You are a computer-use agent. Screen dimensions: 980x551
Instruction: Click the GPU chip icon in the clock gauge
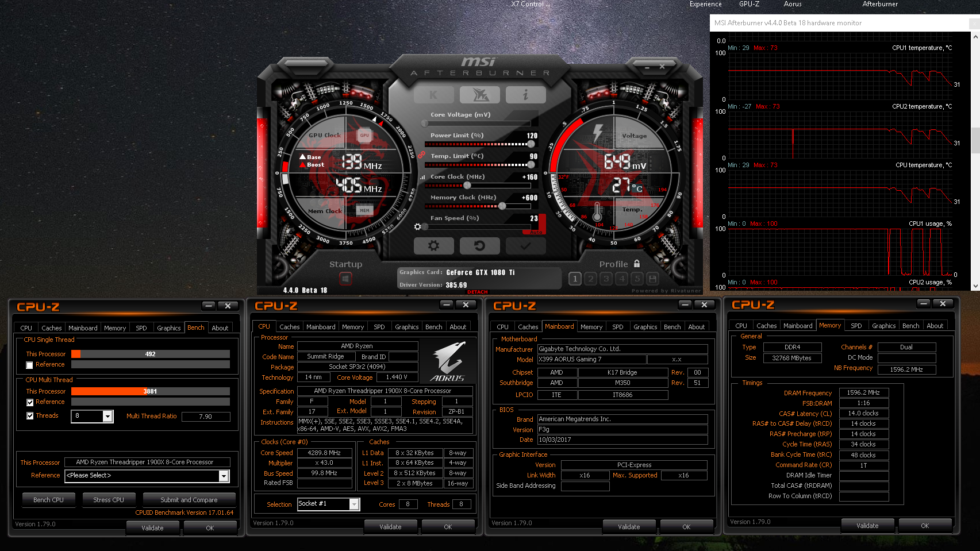[364, 136]
